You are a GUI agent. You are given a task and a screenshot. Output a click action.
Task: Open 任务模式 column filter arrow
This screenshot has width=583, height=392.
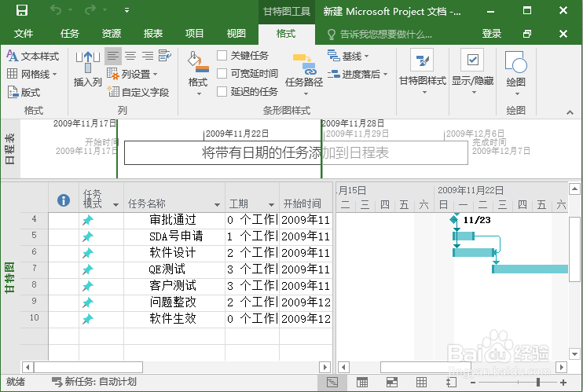pos(115,205)
